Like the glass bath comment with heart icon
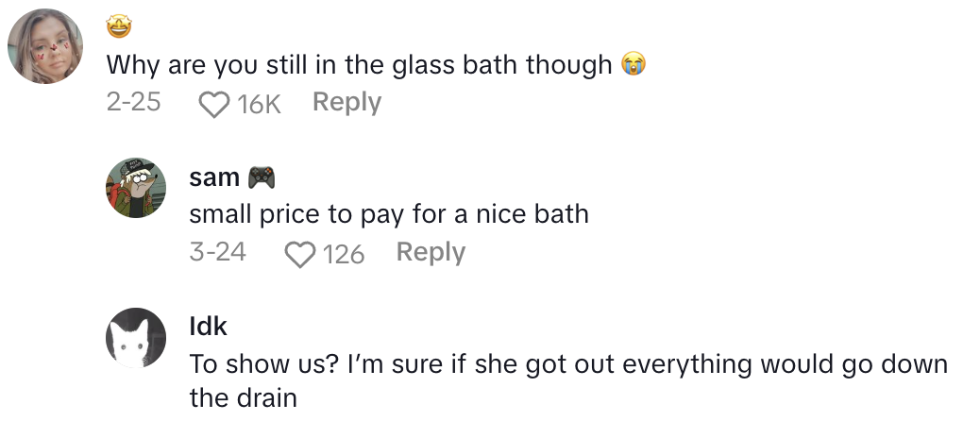The image size is (980, 421). click(216, 104)
